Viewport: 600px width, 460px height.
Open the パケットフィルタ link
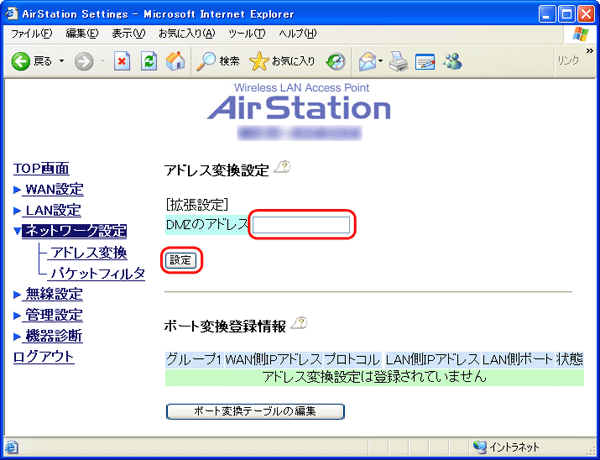pos(98,273)
